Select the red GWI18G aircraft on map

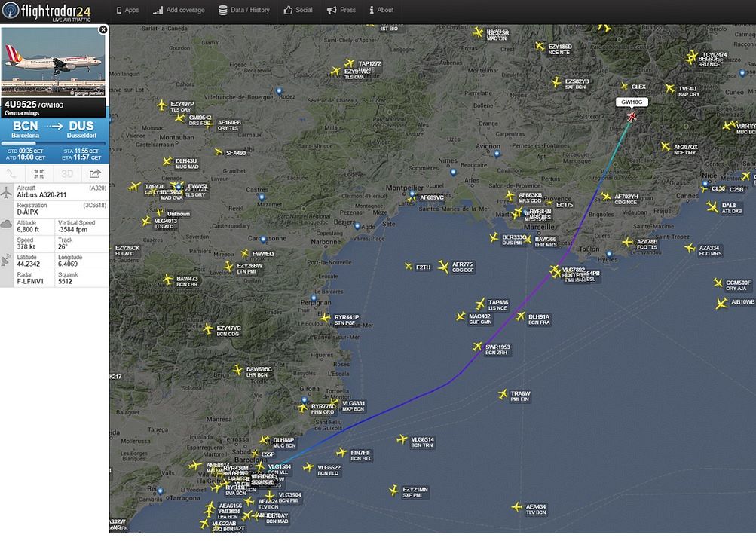[632, 116]
